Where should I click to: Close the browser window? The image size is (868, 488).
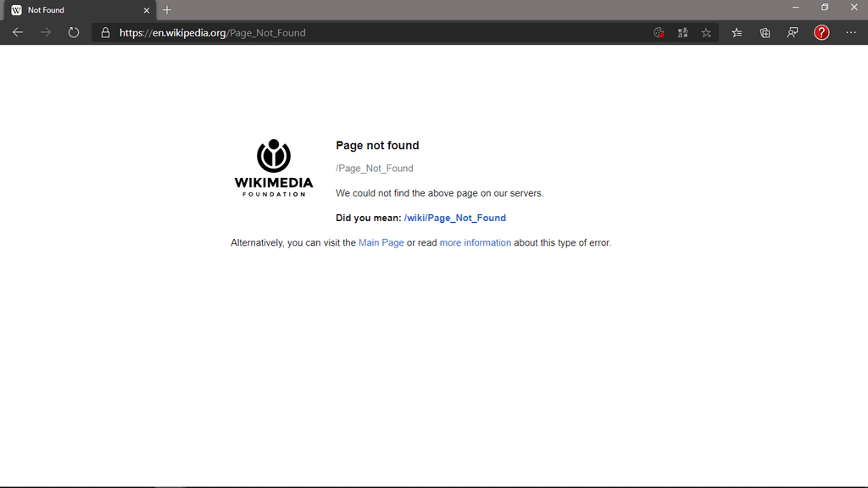pyautogui.click(x=854, y=8)
